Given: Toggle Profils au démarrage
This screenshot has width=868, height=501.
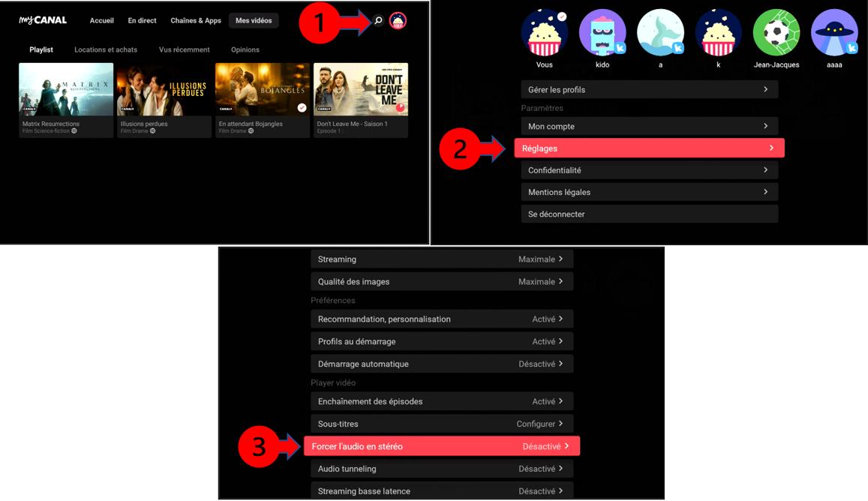Looking at the screenshot, I should [442, 341].
